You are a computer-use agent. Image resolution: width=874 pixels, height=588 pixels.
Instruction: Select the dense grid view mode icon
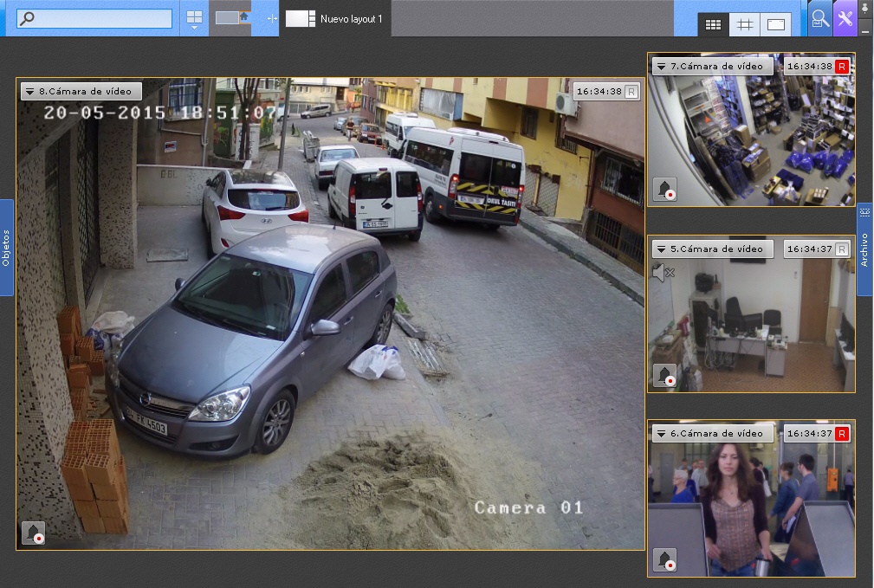pyautogui.click(x=713, y=25)
